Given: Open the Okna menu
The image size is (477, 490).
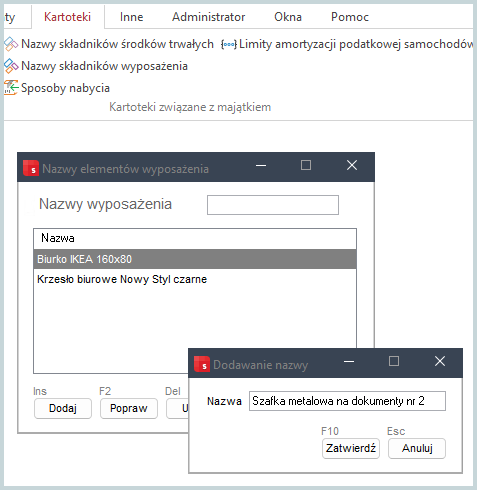Looking at the screenshot, I should coord(288,17).
